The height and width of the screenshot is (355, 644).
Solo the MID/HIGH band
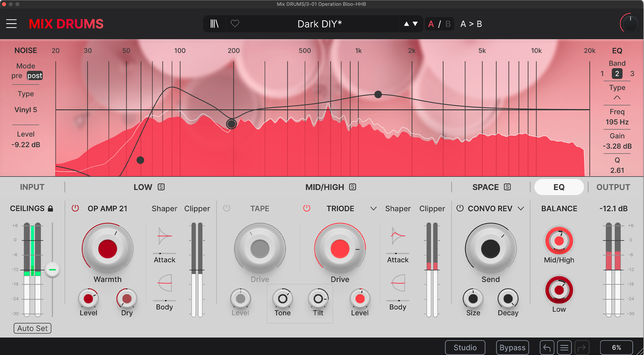pyautogui.click(x=352, y=187)
